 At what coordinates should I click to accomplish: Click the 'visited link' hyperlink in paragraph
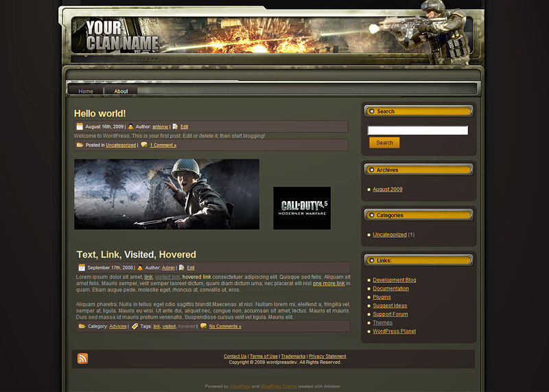click(x=167, y=277)
